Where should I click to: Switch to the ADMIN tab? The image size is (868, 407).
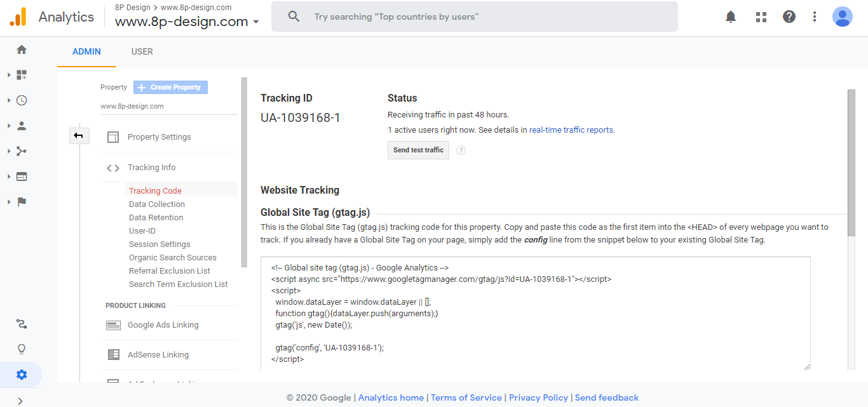tap(86, 51)
